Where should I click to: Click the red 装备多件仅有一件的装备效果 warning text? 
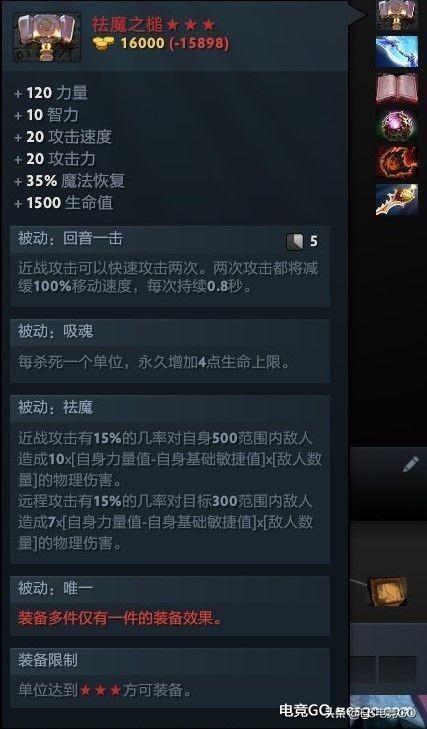[x=120, y=618]
